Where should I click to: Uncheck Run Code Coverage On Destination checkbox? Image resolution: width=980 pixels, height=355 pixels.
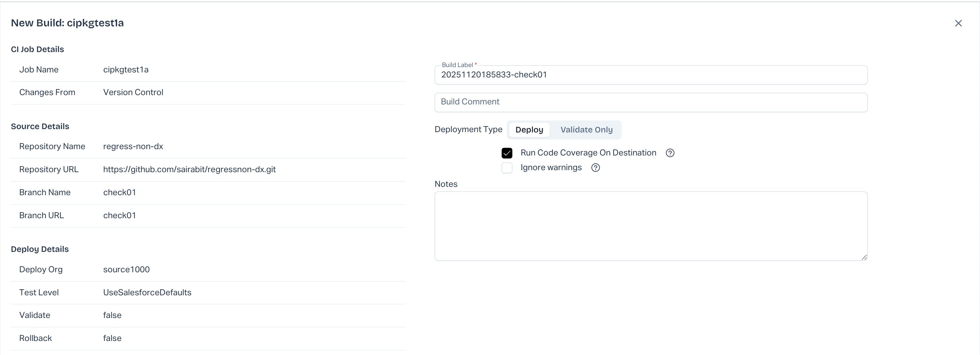coord(507,153)
